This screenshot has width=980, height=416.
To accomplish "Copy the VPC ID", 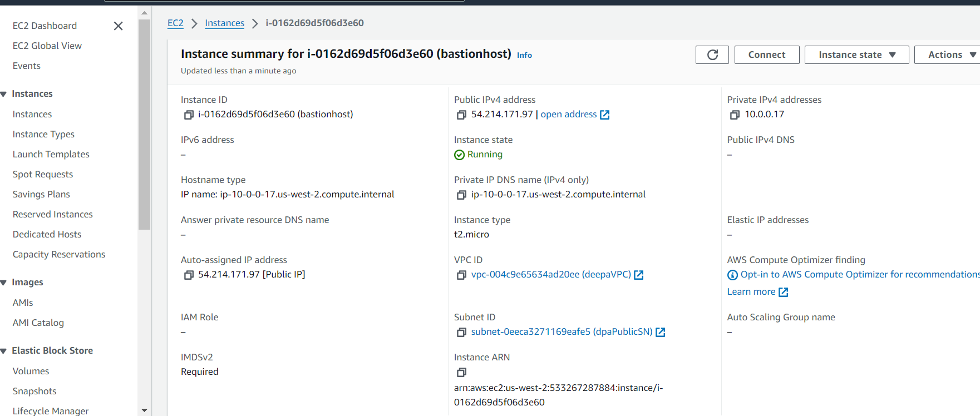I will pyautogui.click(x=461, y=275).
